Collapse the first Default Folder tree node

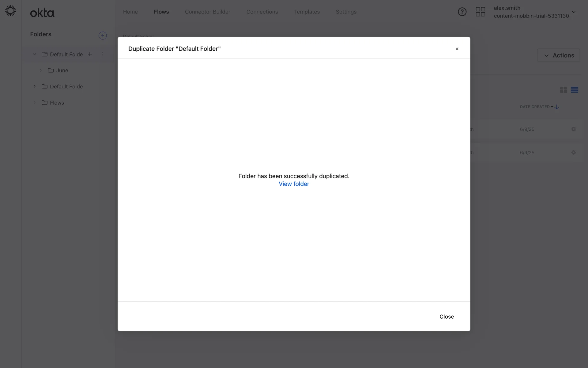35,54
